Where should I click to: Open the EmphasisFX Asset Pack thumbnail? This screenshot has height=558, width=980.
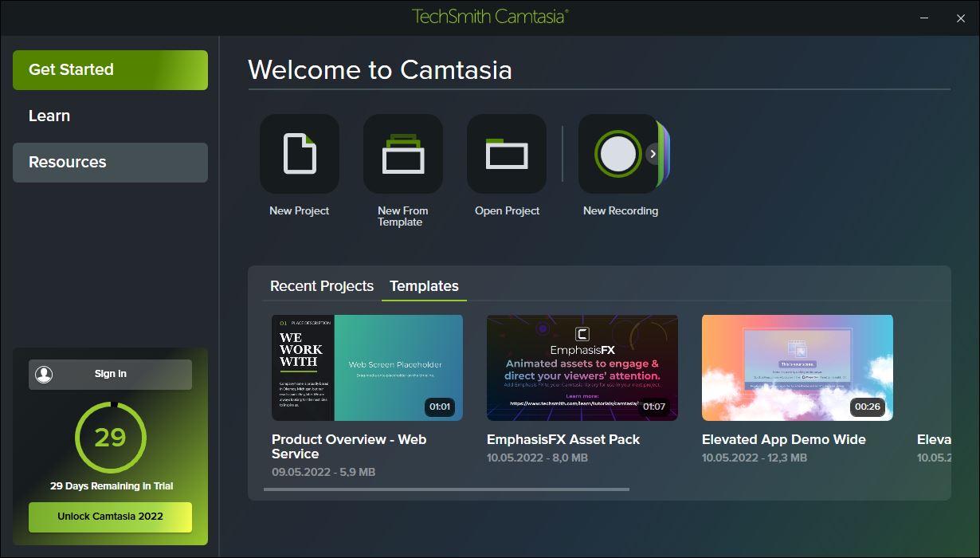[582, 367]
